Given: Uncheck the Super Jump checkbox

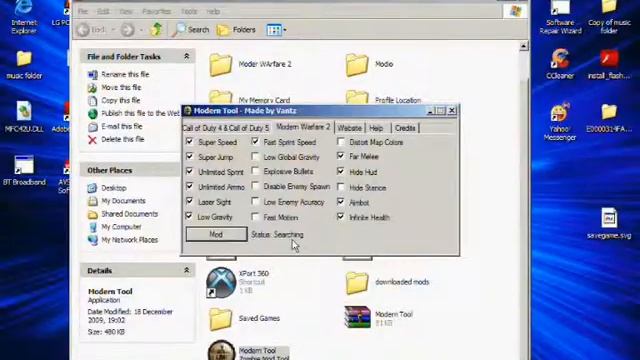Looking at the screenshot, I should [x=189, y=156].
